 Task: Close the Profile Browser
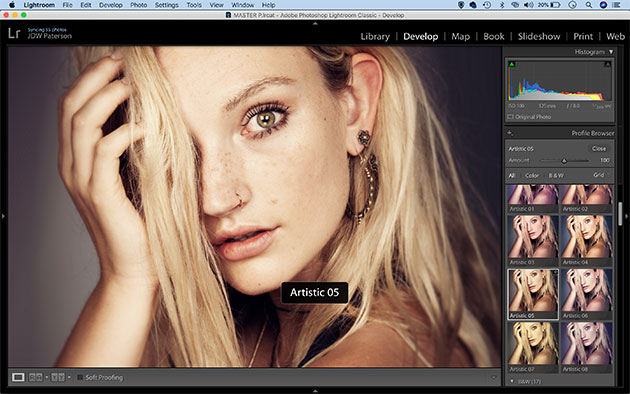[x=599, y=149]
